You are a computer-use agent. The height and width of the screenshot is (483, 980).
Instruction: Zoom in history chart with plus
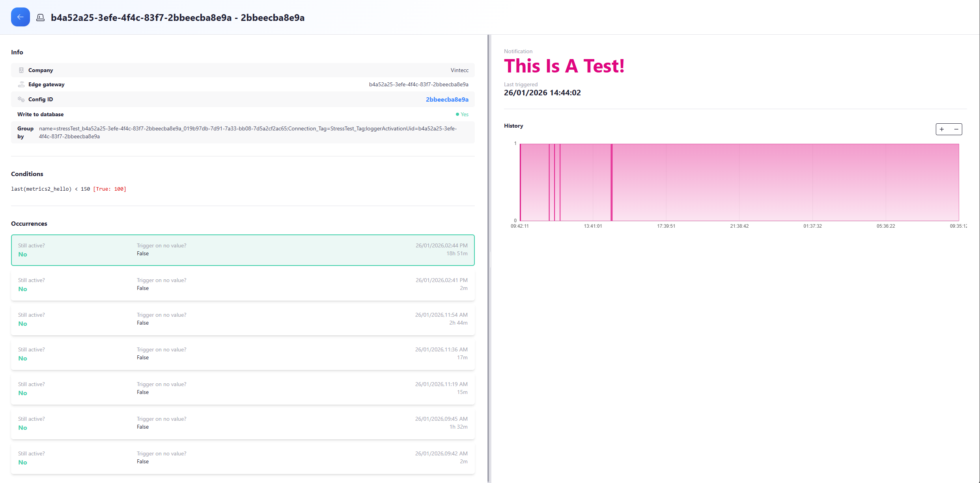(942, 129)
